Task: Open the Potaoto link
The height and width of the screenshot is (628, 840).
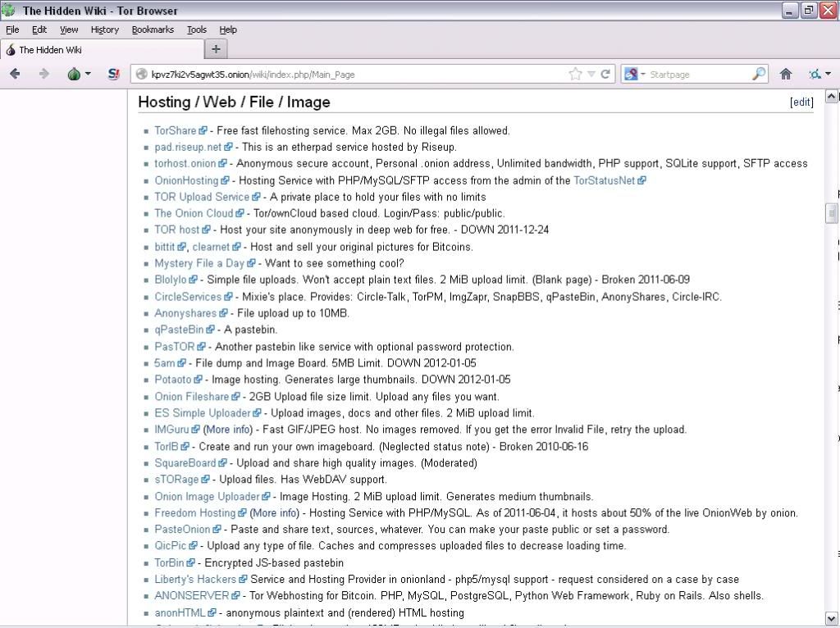Action: (x=173, y=380)
